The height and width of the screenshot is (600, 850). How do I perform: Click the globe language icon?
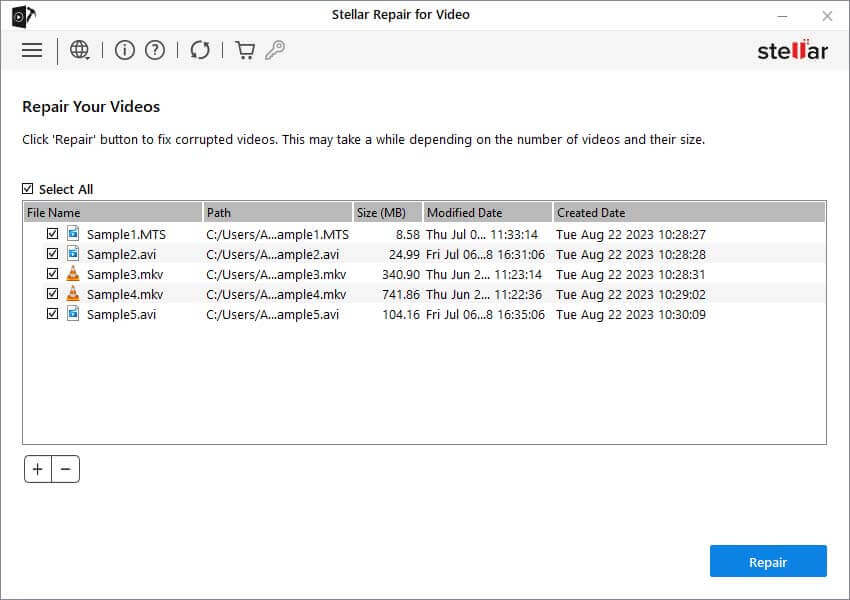coord(80,50)
